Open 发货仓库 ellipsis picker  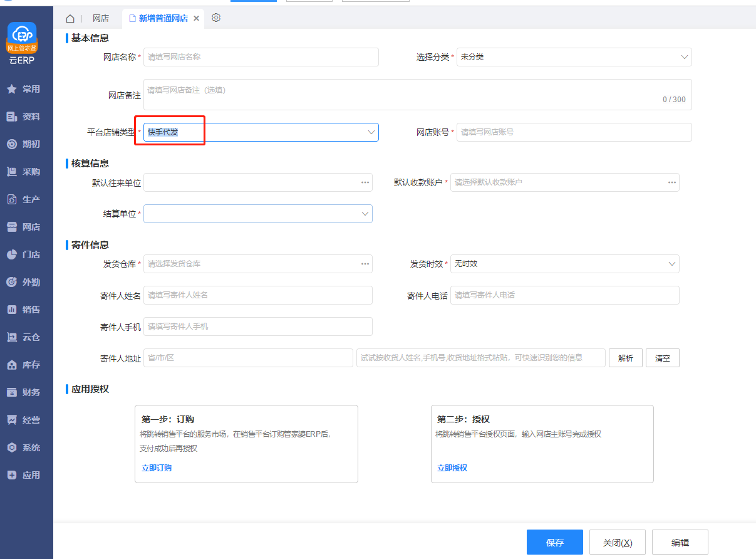point(365,264)
